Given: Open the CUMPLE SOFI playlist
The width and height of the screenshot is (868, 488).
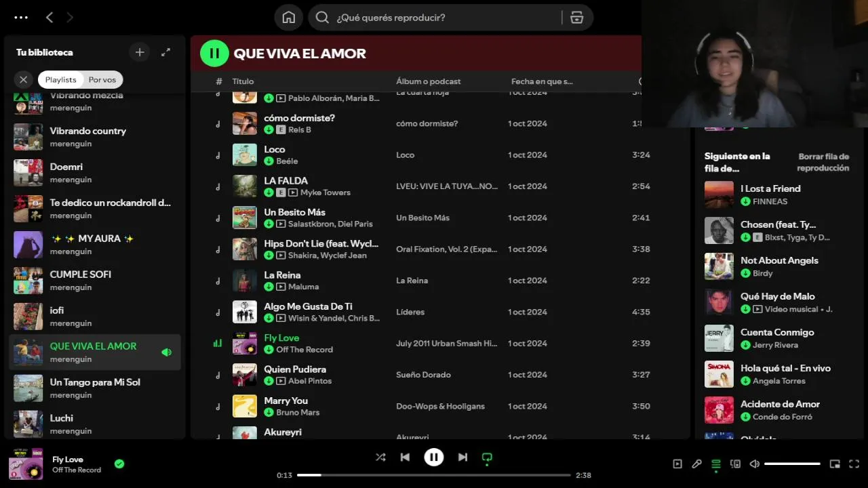Looking at the screenshot, I should (x=95, y=281).
